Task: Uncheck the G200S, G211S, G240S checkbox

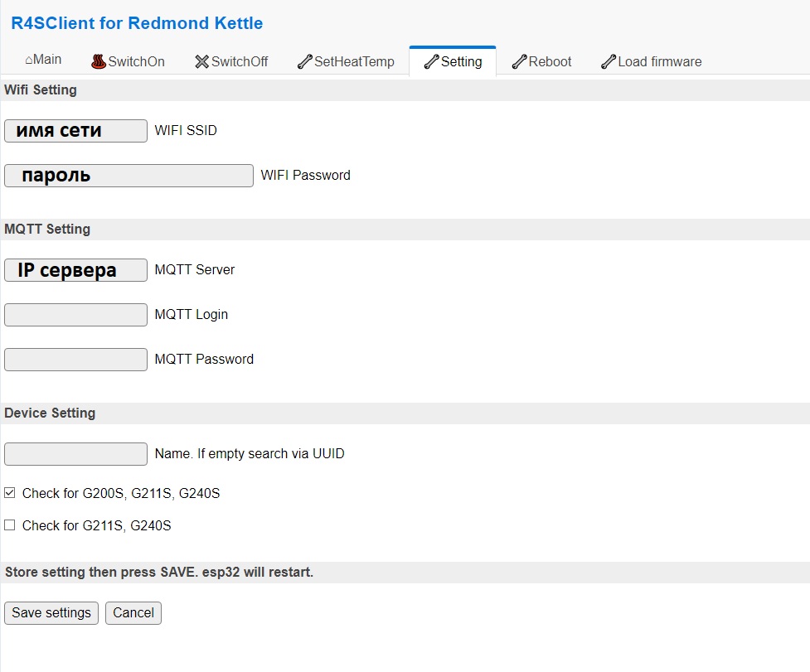Action: (x=10, y=493)
